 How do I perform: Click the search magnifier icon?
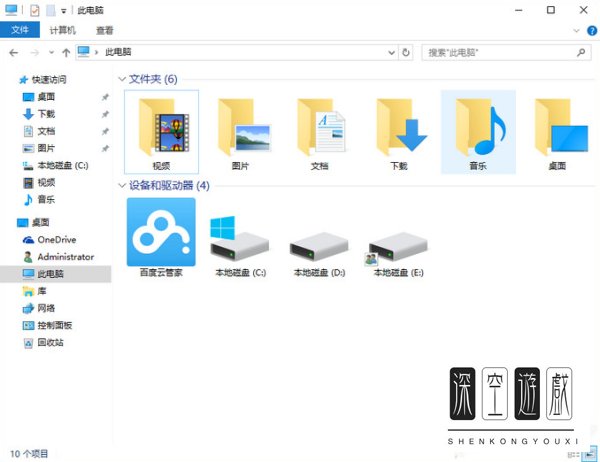(581, 52)
